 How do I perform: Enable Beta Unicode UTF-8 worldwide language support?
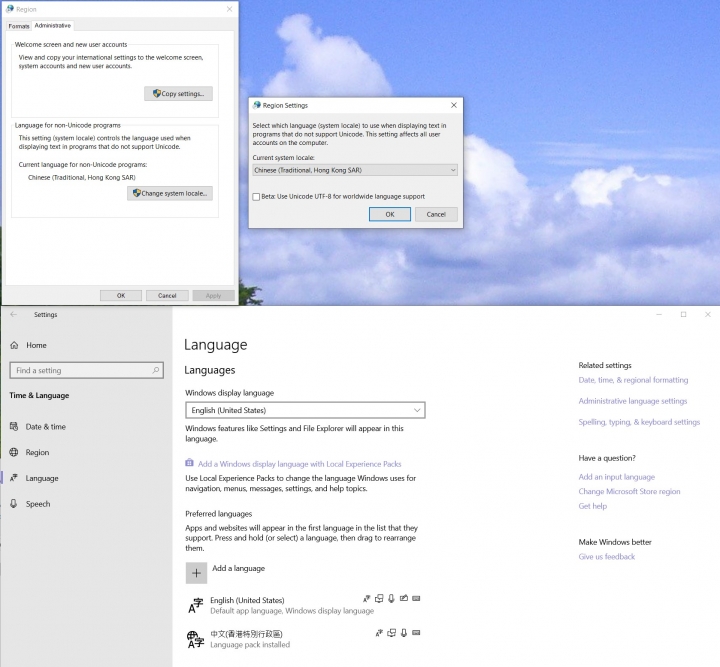(256, 196)
